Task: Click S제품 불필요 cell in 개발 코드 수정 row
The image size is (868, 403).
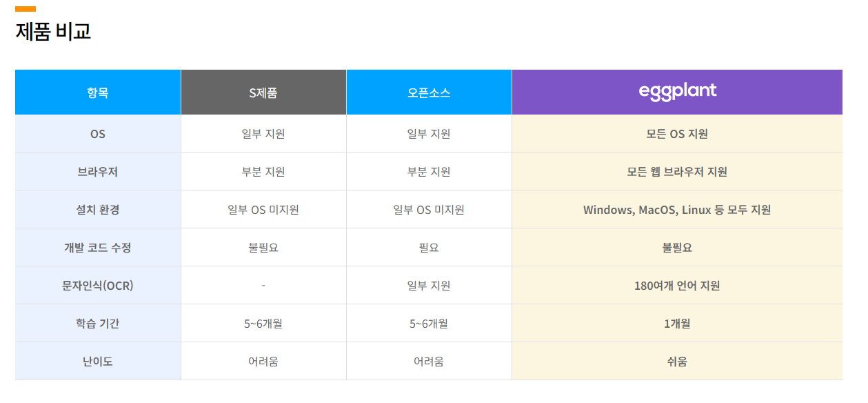Action: point(263,248)
